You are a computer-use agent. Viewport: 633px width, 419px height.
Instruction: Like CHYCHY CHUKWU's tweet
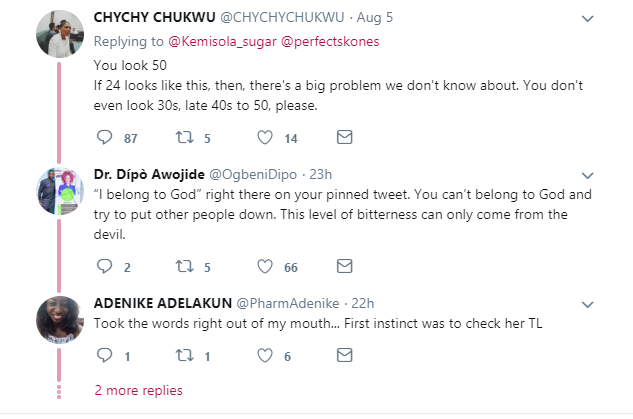265,136
